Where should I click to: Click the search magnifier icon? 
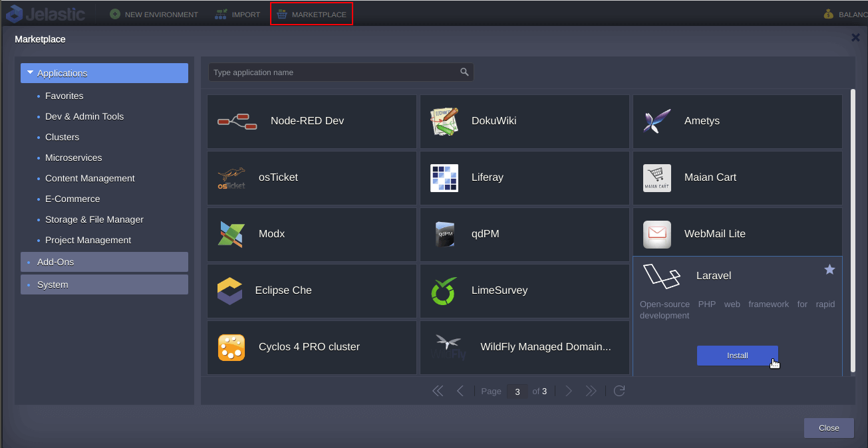coord(464,72)
